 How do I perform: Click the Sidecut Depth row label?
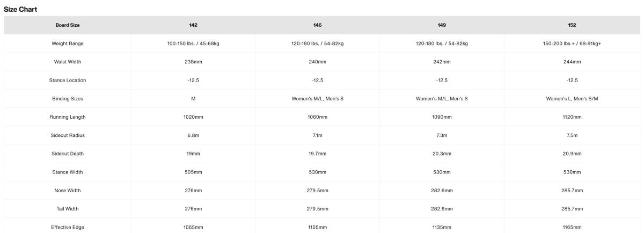pyautogui.click(x=68, y=154)
